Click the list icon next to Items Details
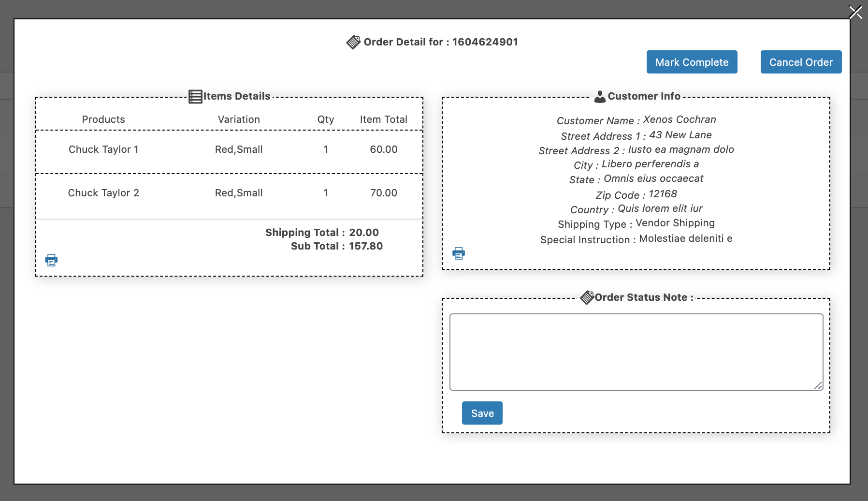This screenshot has height=501, width=868. coord(195,97)
